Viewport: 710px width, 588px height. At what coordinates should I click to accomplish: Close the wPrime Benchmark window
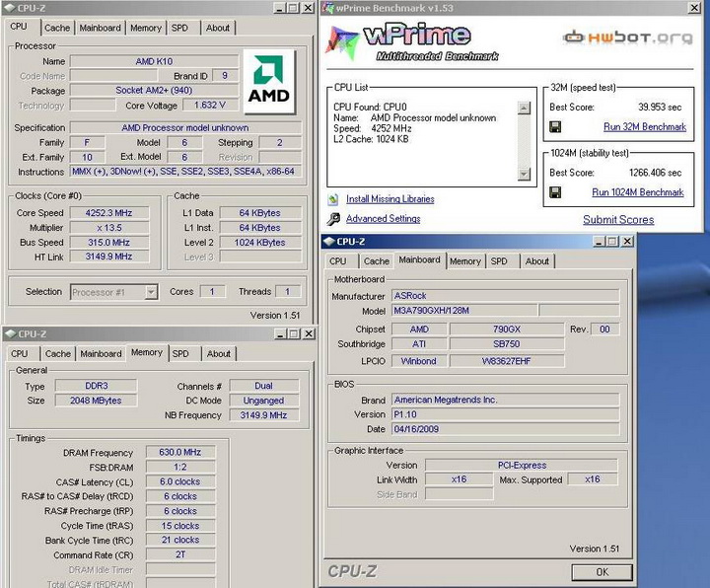[x=694, y=8]
